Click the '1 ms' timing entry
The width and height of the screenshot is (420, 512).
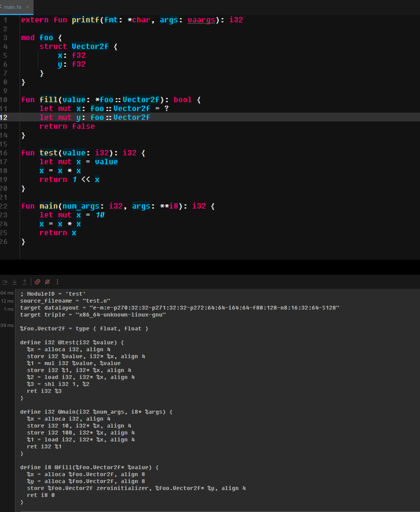point(9,309)
